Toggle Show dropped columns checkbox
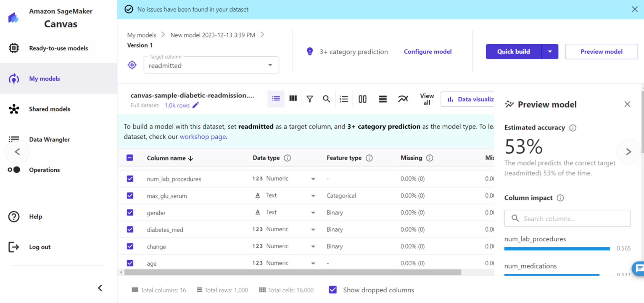This screenshot has width=644, height=303. [x=333, y=290]
